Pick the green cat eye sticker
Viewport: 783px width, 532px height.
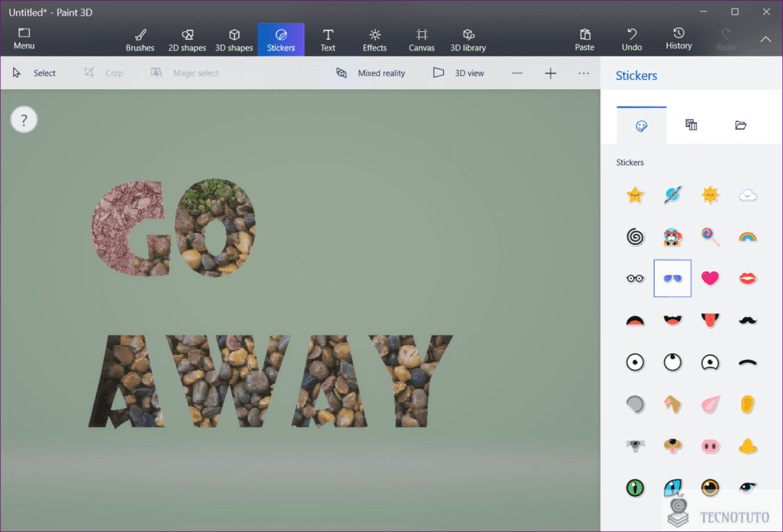coord(635,487)
